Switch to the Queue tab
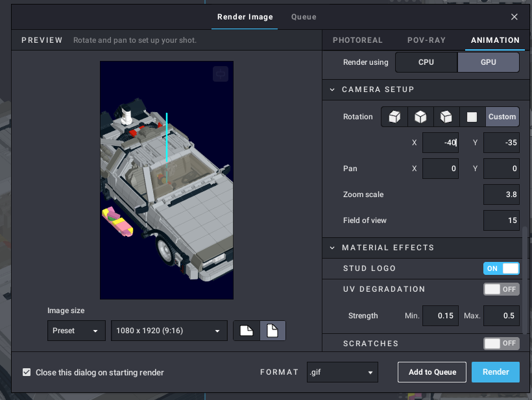This screenshot has width=532, height=400. [x=304, y=17]
